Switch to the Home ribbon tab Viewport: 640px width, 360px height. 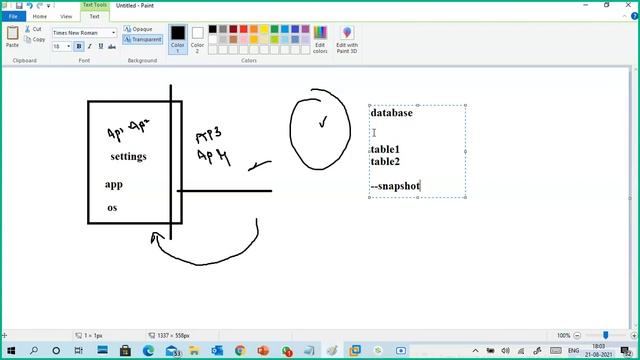click(40, 16)
